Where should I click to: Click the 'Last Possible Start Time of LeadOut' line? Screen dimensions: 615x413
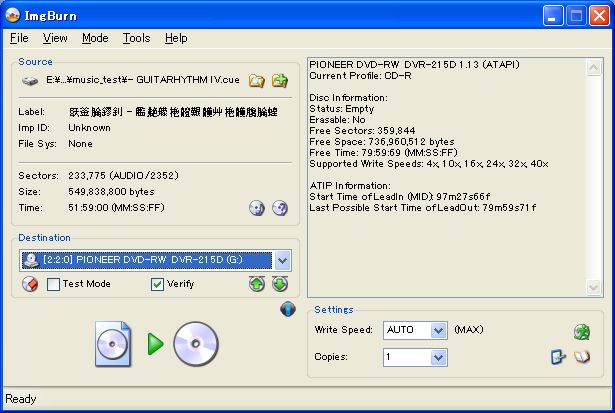pyautogui.click(x=423, y=207)
